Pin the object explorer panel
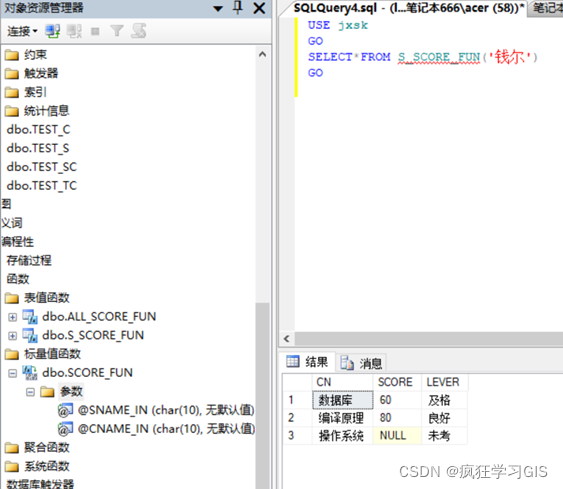The image size is (563, 489). point(238,8)
